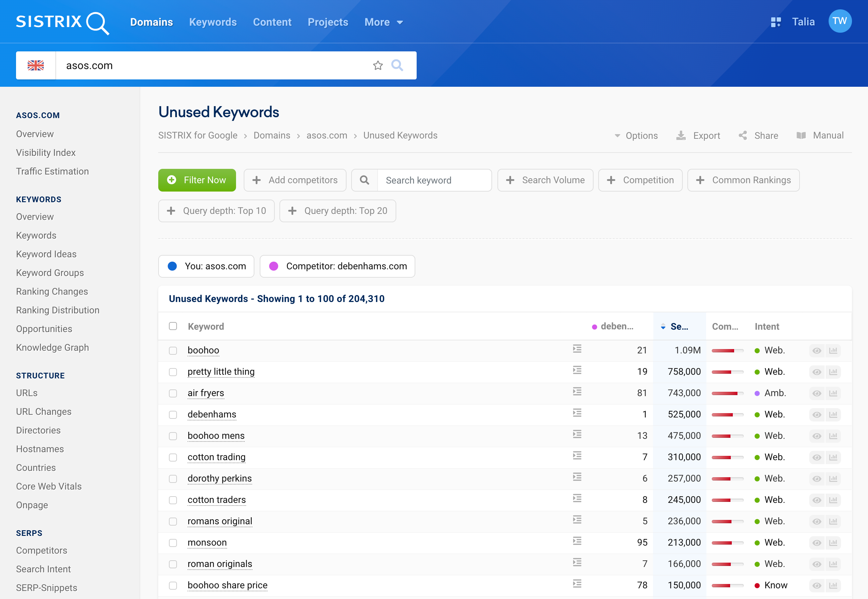Open SERP list icon for boohoo row
Screen dimensions: 868x599
click(577, 349)
